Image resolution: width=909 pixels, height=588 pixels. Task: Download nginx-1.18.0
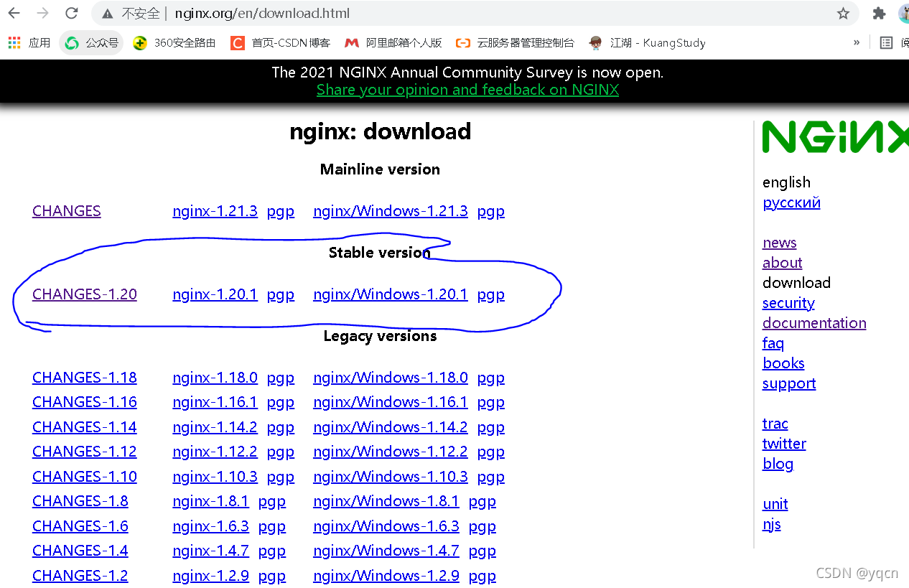[x=215, y=378]
